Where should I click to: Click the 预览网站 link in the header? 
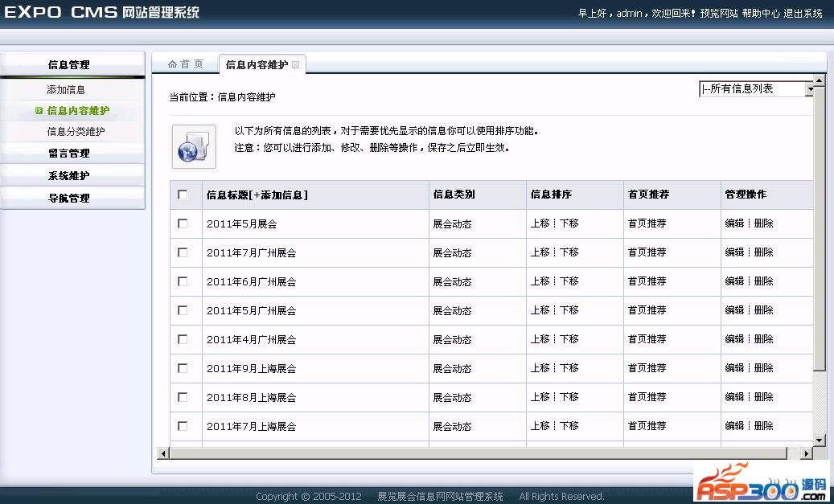tap(718, 14)
